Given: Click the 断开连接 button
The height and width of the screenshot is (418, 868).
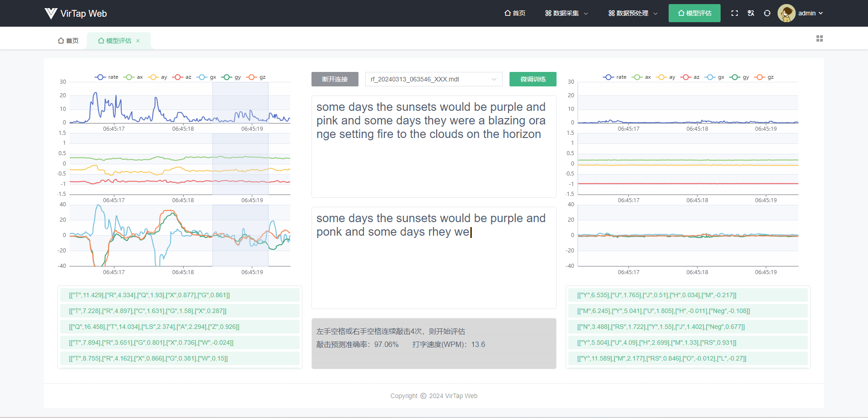Looking at the screenshot, I should tap(335, 79).
